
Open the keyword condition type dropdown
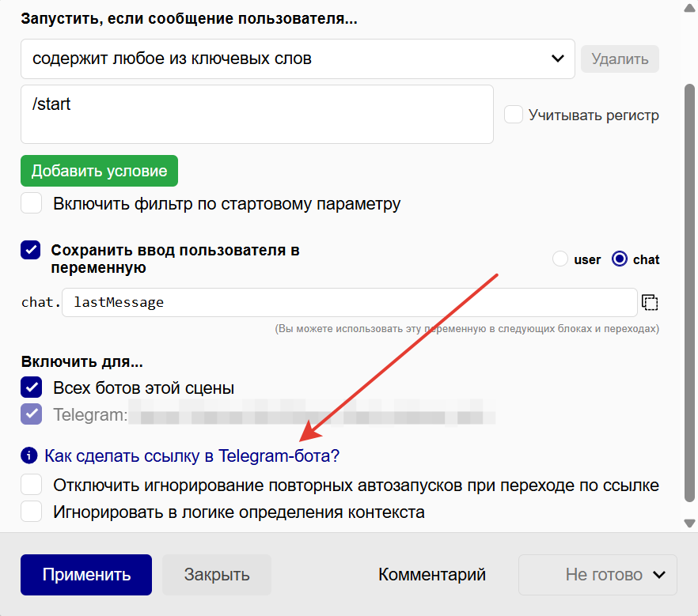pos(298,59)
